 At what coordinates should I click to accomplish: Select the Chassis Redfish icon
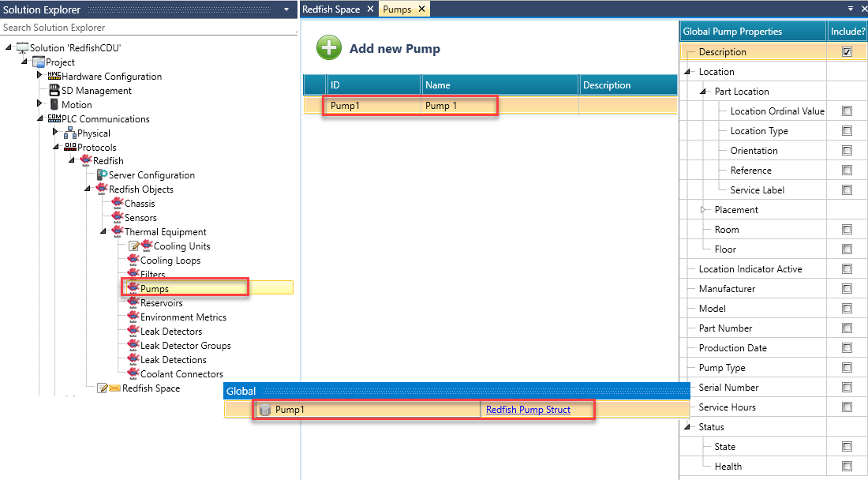pyautogui.click(x=118, y=204)
